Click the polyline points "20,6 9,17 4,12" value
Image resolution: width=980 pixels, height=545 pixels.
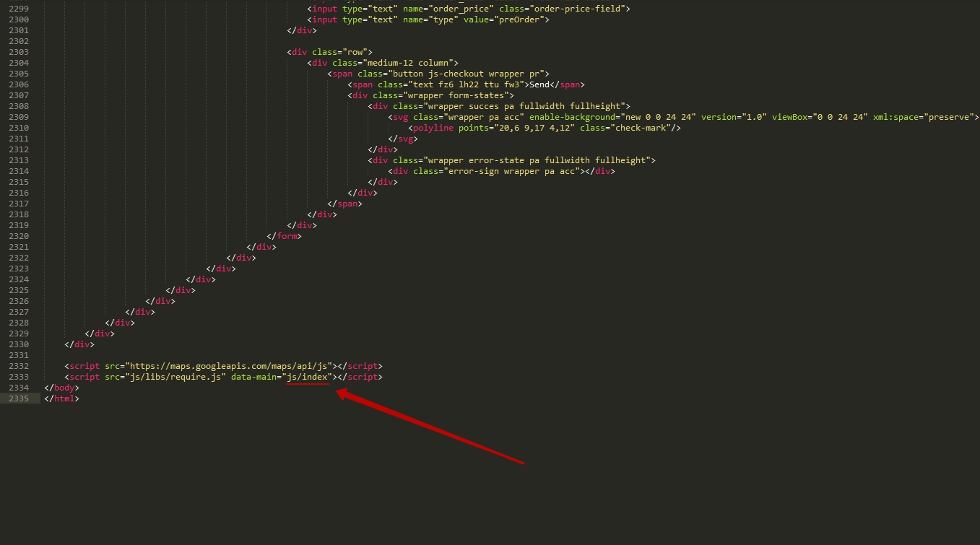532,128
